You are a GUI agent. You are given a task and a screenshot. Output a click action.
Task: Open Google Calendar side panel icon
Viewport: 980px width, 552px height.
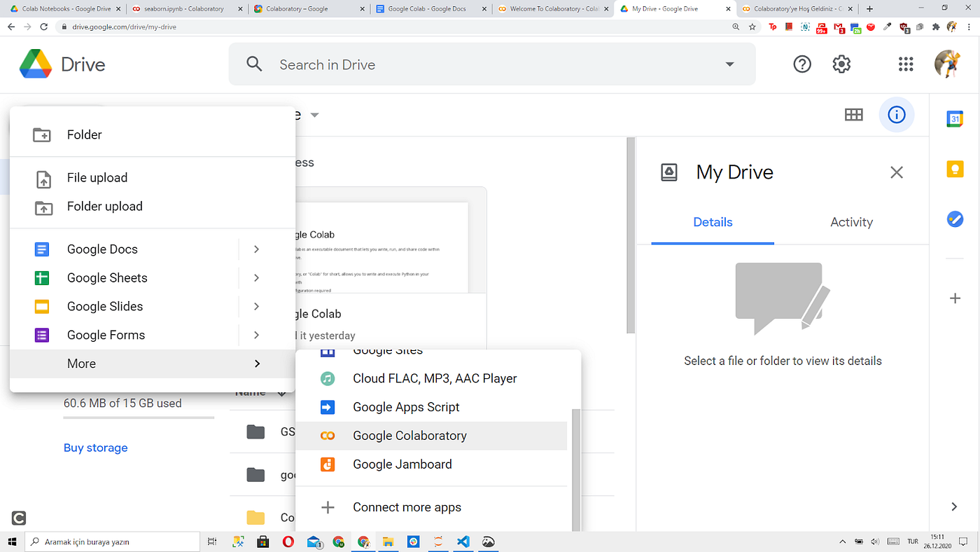pos(955,119)
